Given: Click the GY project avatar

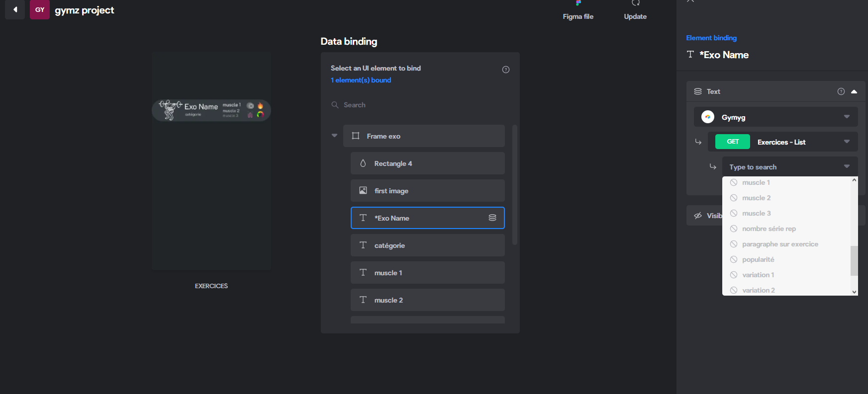Looking at the screenshot, I should coord(40,9).
